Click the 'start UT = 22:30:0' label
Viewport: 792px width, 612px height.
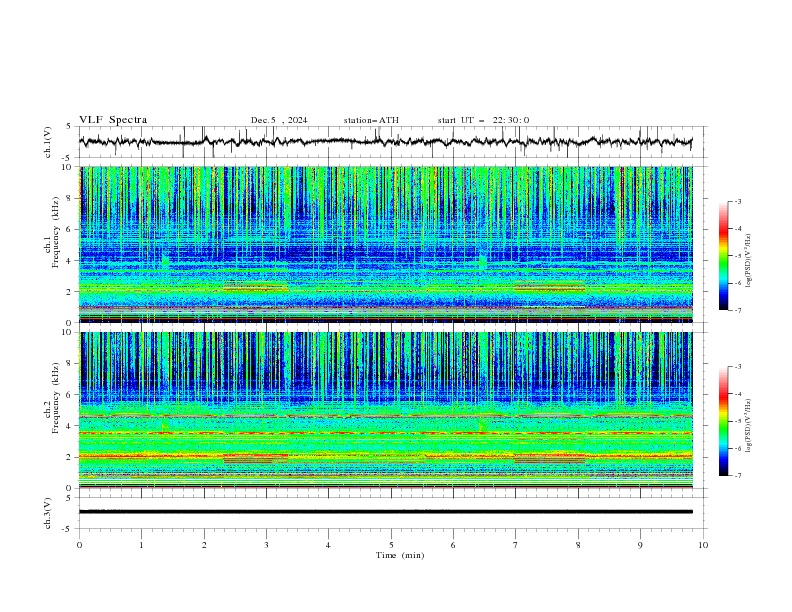[483, 120]
